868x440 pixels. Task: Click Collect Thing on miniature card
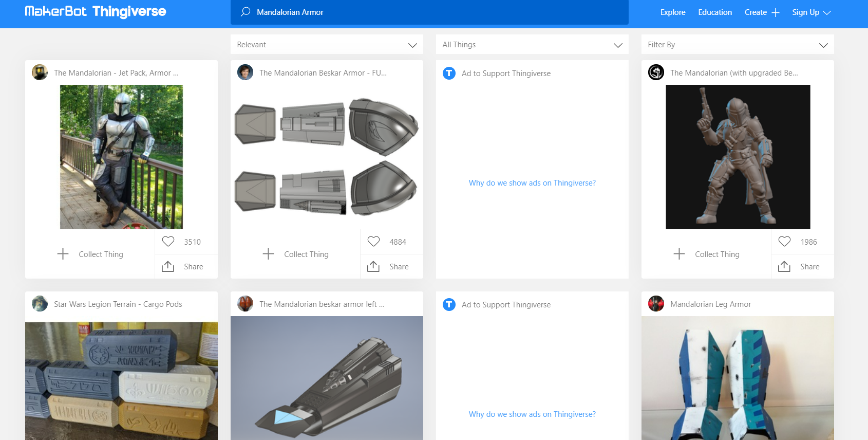coord(717,254)
